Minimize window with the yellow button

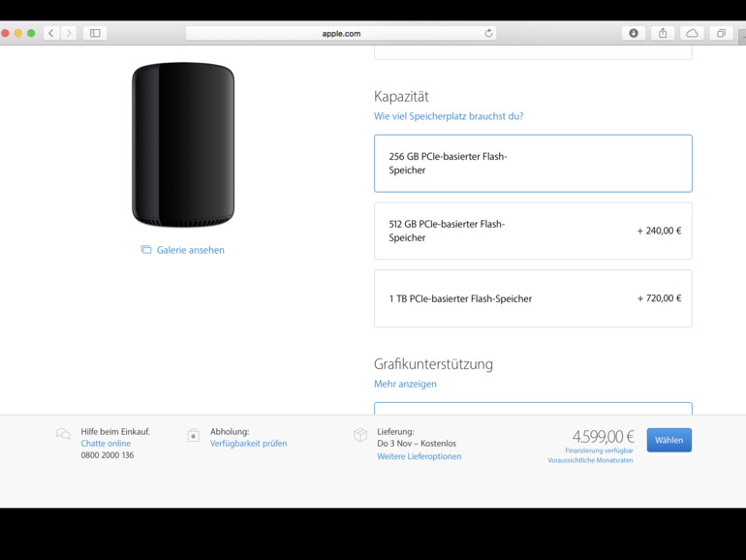click(x=18, y=33)
